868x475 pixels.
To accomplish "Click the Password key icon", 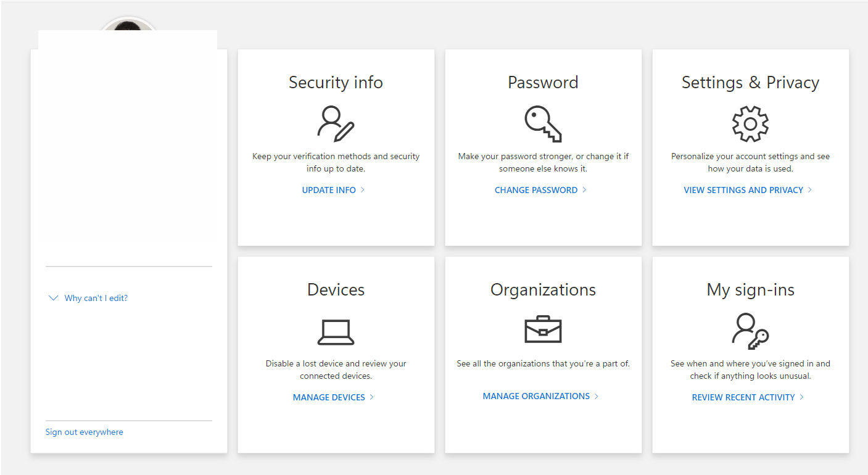I will [x=543, y=123].
